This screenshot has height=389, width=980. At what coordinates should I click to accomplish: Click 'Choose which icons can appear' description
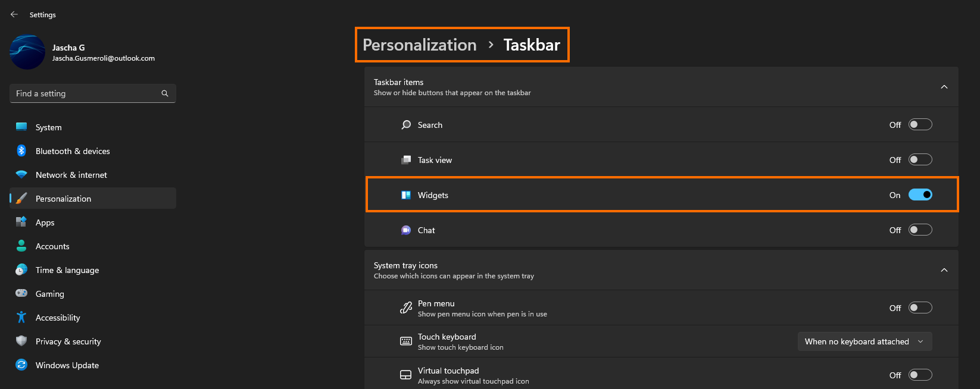pyautogui.click(x=454, y=276)
